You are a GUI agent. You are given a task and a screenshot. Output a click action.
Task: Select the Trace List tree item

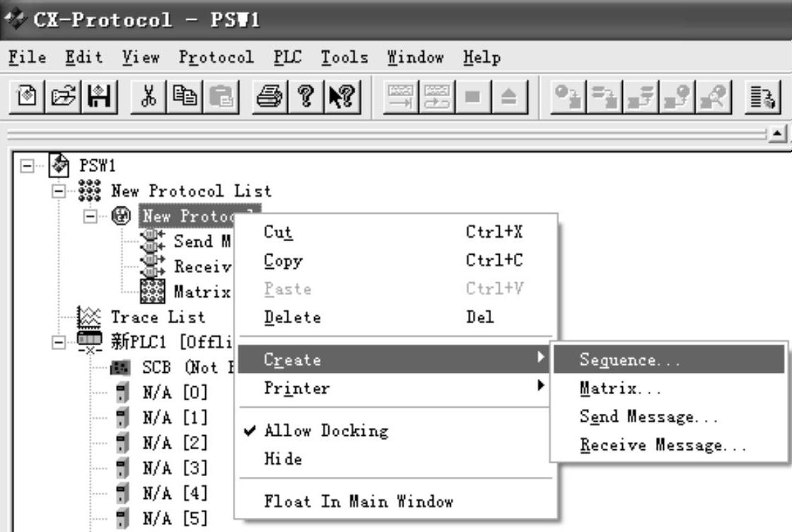158,317
